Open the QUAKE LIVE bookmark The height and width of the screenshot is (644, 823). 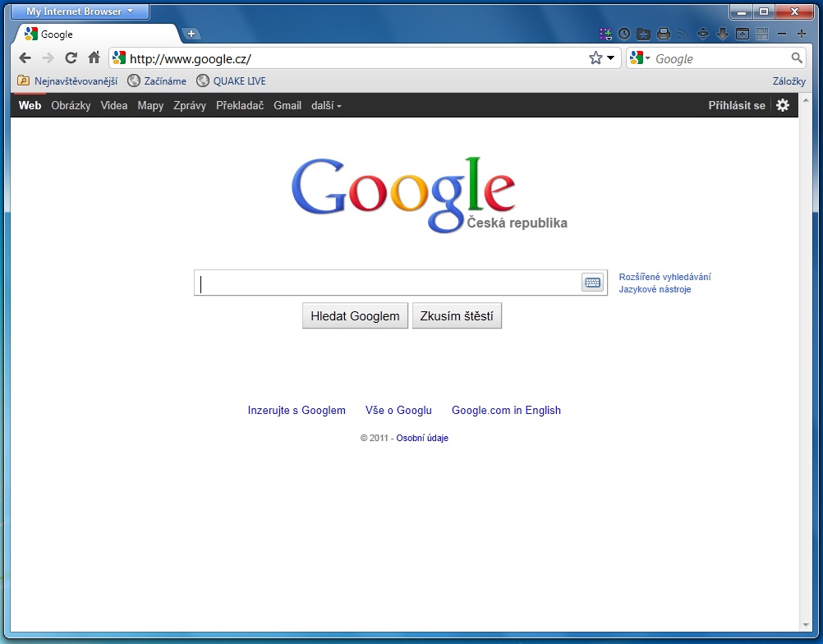tap(231, 80)
